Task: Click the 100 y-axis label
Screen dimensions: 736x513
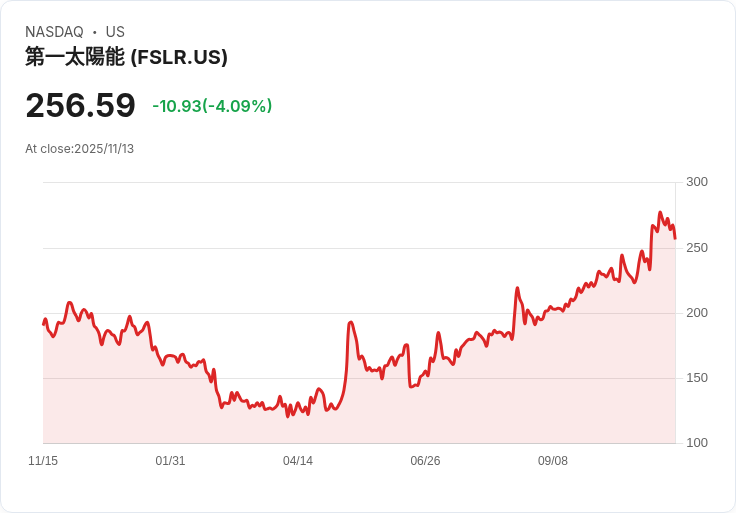Action: (697, 443)
